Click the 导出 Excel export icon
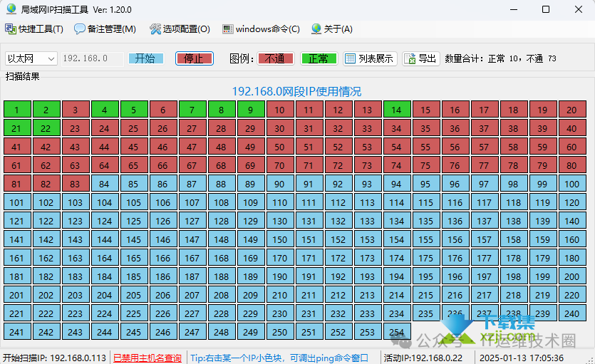Viewport: 595px width, 364px height. click(x=410, y=58)
